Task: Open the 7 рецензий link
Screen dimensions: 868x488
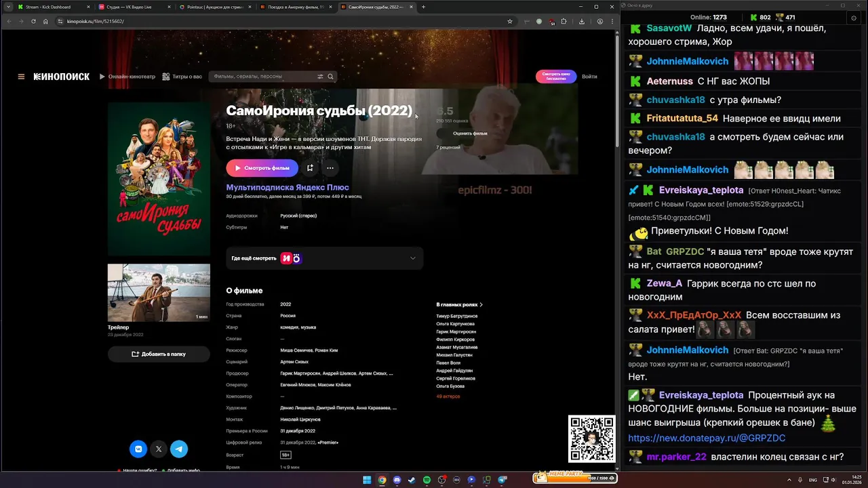Action: [x=448, y=147]
